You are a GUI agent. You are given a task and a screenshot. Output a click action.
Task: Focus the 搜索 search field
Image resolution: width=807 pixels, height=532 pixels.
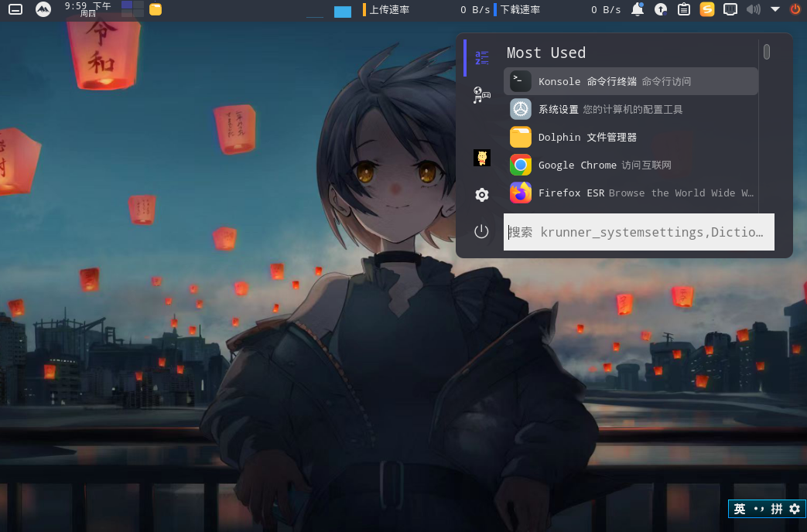(638, 232)
